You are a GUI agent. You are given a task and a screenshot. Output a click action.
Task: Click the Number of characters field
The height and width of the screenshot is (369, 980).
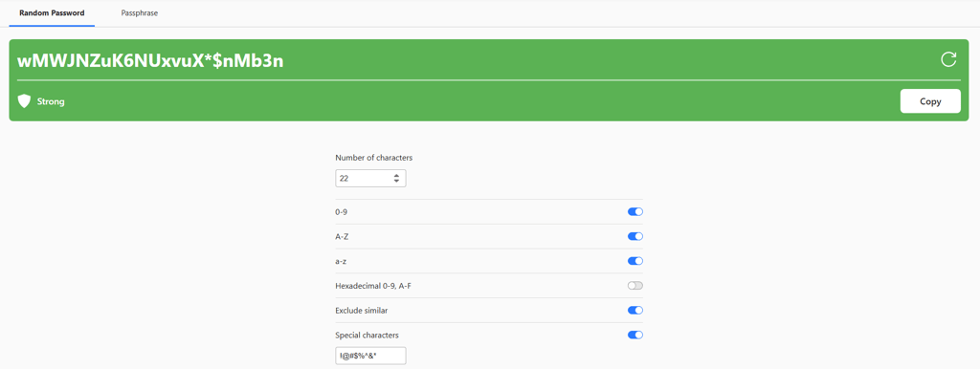pyautogui.click(x=370, y=178)
